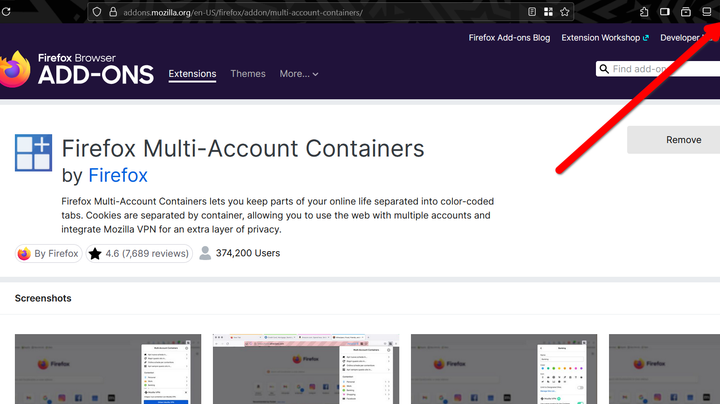720x404 pixels.
Task: Click the magnifier icon in the search box
Action: tap(604, 69)
